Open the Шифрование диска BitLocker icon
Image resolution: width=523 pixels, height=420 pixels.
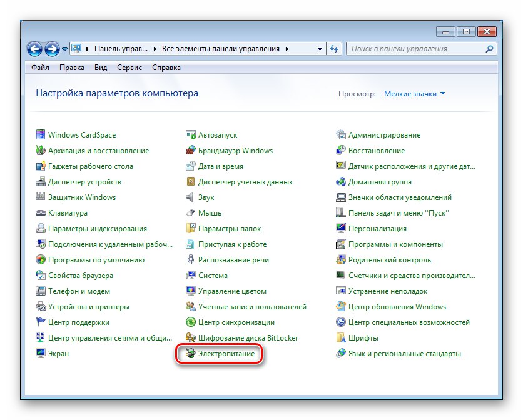(190, 337)
